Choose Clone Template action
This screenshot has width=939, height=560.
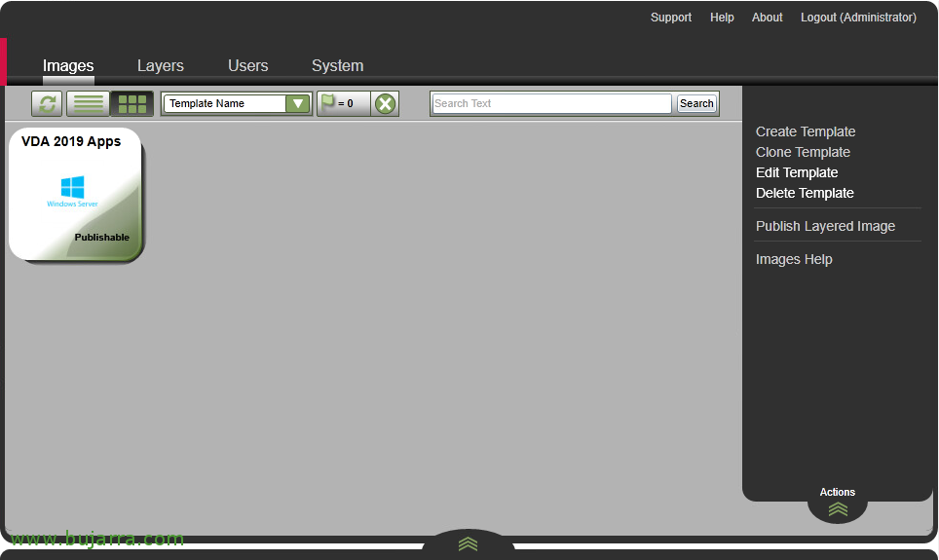coord(803,152)
